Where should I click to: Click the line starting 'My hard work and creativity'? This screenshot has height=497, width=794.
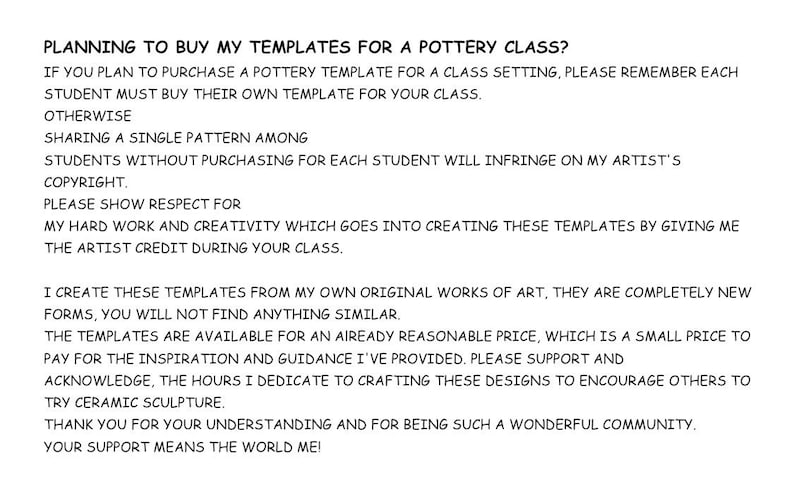[391, 226]
